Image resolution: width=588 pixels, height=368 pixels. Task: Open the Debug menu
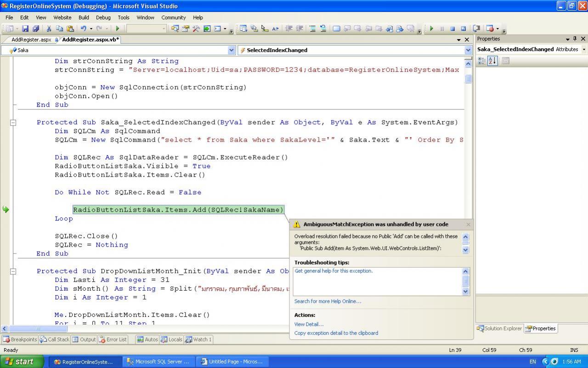pyautogui.click(x=103, y=17)
